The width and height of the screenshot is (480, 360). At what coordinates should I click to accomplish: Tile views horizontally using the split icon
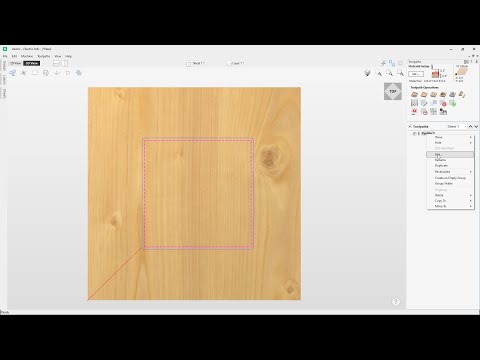click(56, 63)
